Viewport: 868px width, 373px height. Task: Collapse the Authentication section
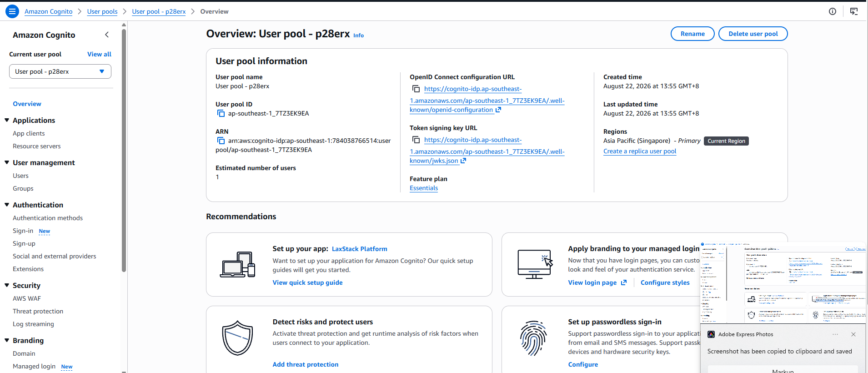(7, 205)
